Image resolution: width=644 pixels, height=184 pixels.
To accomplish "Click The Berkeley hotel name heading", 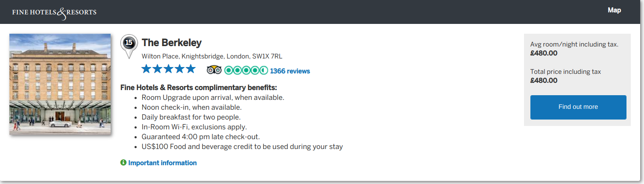I will (x=172, y=43).
